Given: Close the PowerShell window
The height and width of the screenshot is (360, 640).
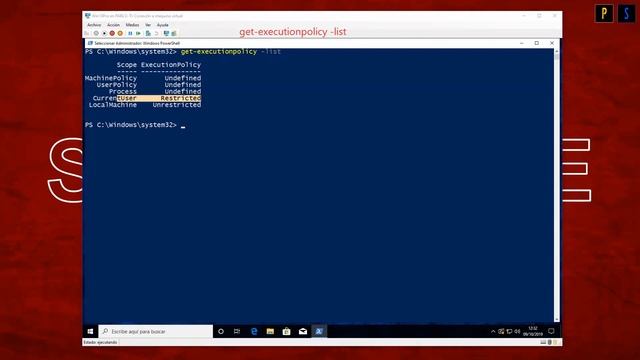Looking at the screenshot, I should point(552,43).
